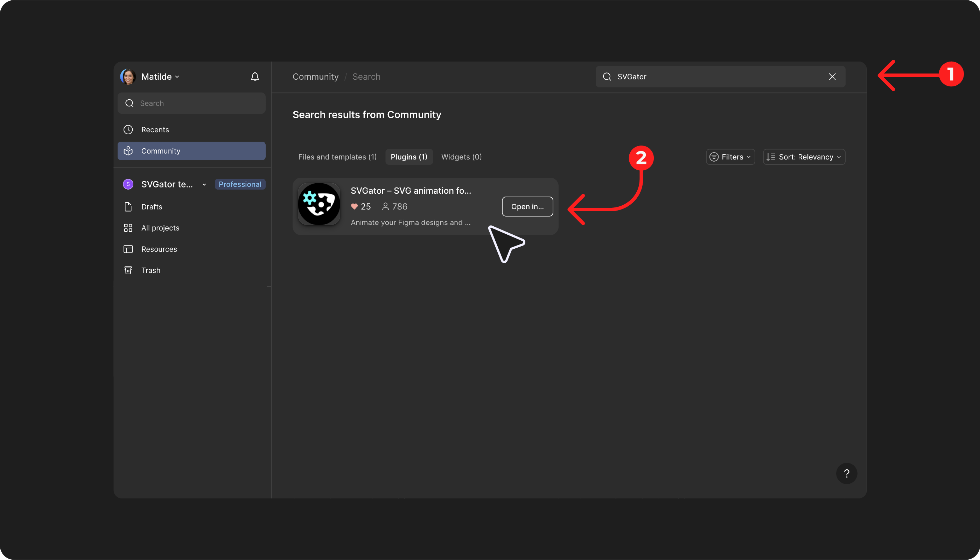Open the Sort: Relevancy dropdown

(804, 157)
